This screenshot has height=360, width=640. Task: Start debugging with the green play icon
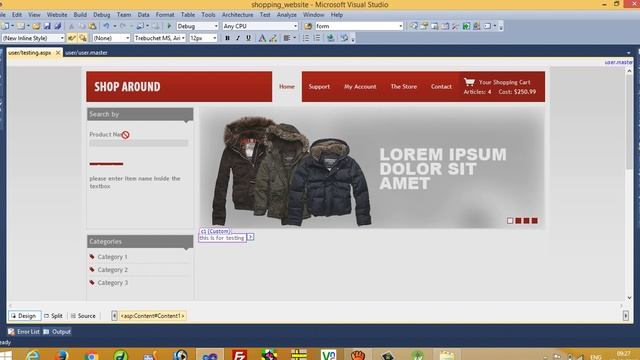pos(169,26)
